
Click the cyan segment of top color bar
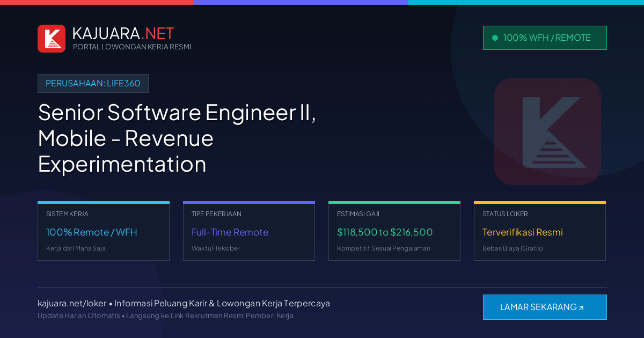pyautogui.click(x=526, y=2)
